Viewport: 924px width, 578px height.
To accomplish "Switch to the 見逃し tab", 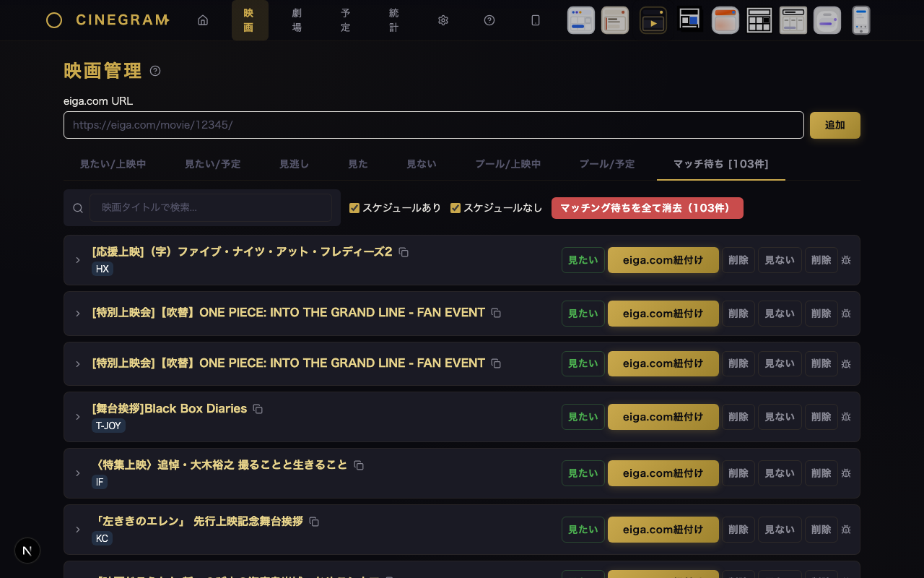I will [x=294, y=164].
